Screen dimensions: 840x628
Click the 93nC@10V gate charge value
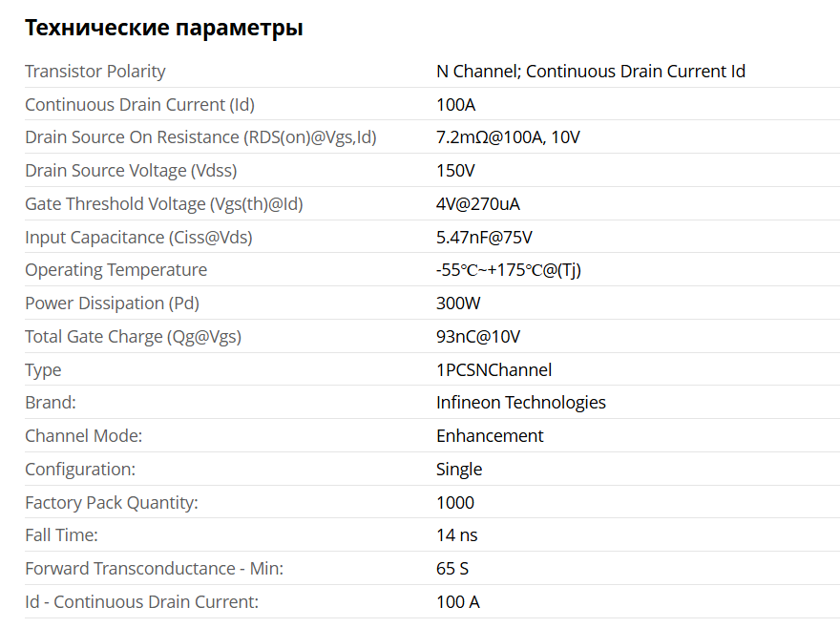tap(478, 337)
